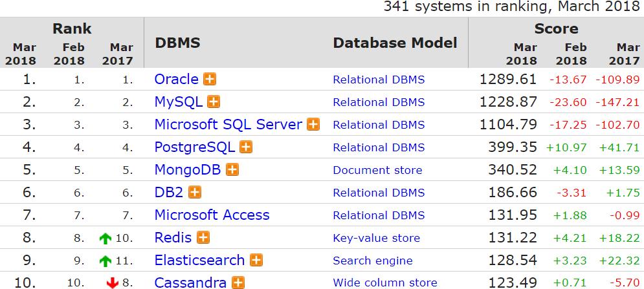Click the green up arrow in Redis row

pyautogui.click(x=105, y=238)
